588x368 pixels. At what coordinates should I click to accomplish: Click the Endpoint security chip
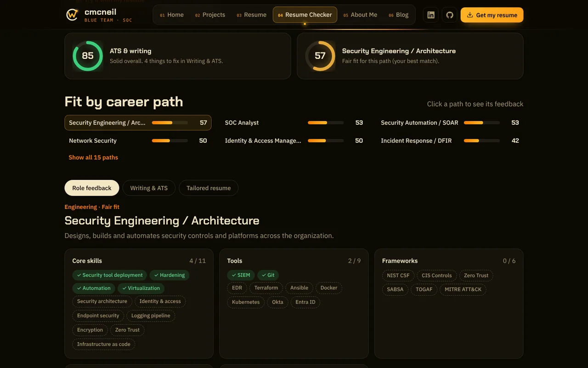[98, 316]
